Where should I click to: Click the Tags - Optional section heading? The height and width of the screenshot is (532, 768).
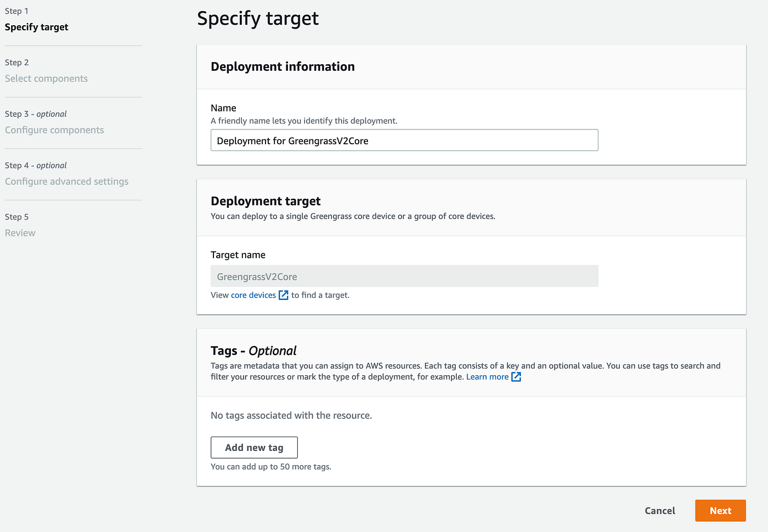[x=253, y=351]
